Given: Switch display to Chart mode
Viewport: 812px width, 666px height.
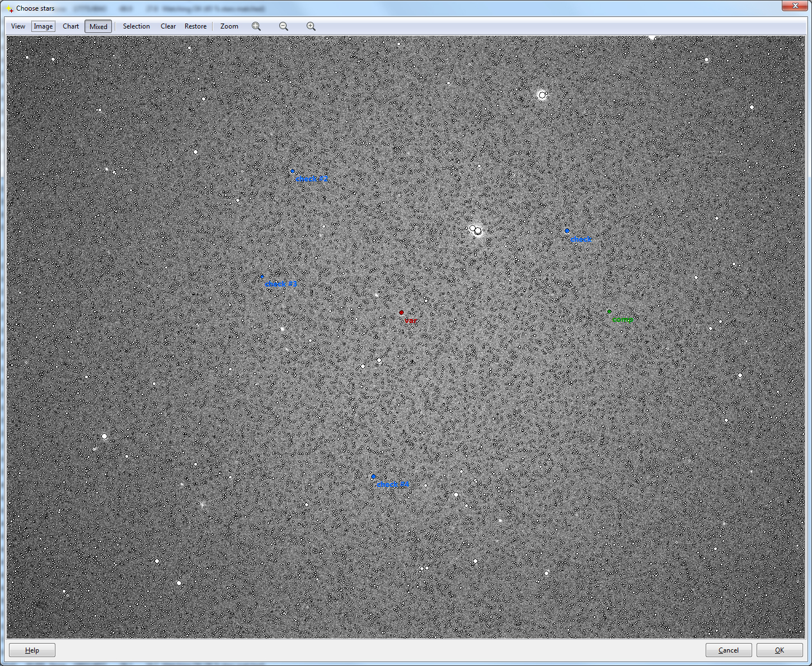Looking at the screenshot, I should (x=71, y=26).
